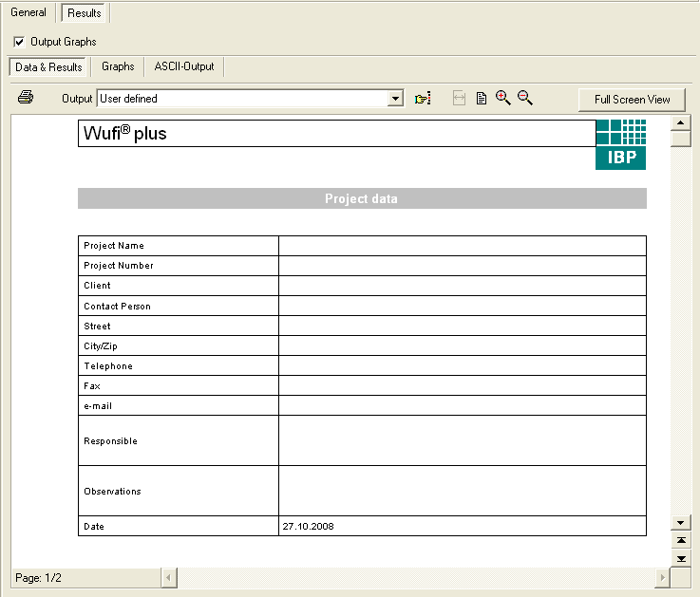Click the Page: 1/2 indicator
This screenshot has height=597, width=700.
pos(38,578)
